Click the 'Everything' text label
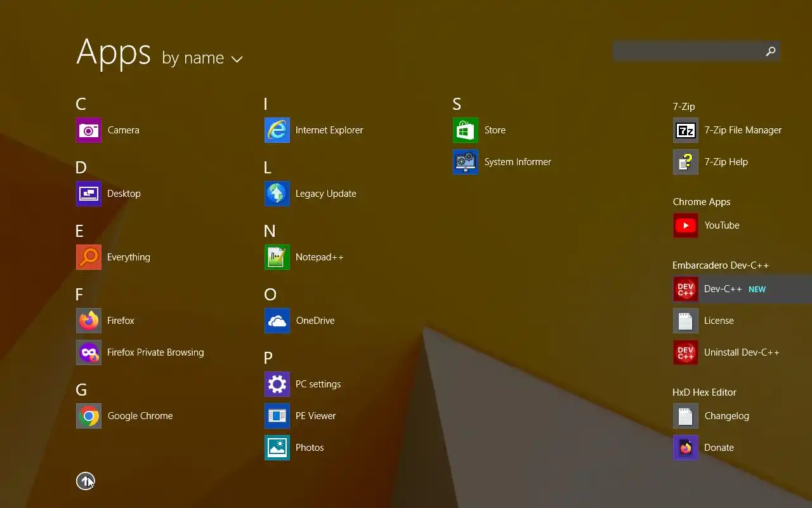This screenshot has height=508, width=812. [x=129, y=257]
